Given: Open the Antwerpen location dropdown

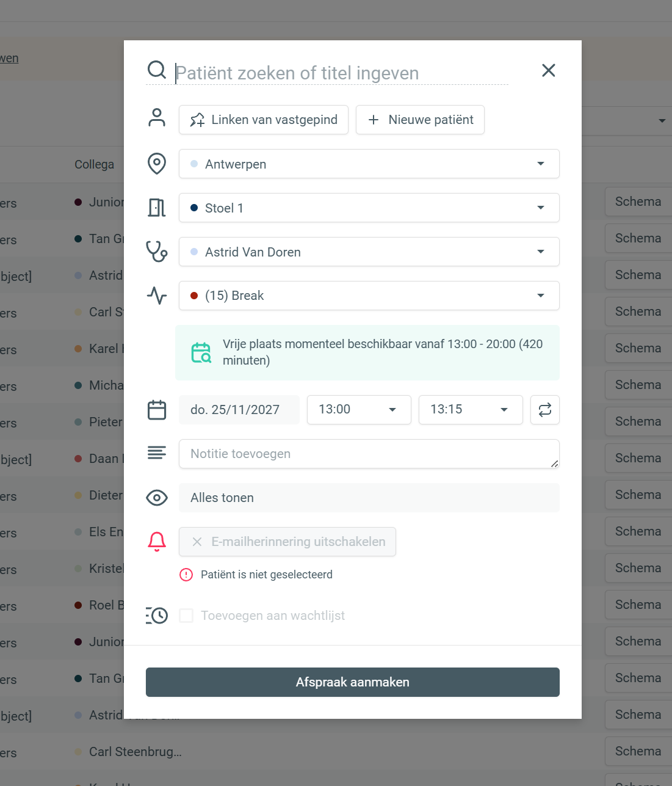Looking at the screenshot, I should point(369,164).
